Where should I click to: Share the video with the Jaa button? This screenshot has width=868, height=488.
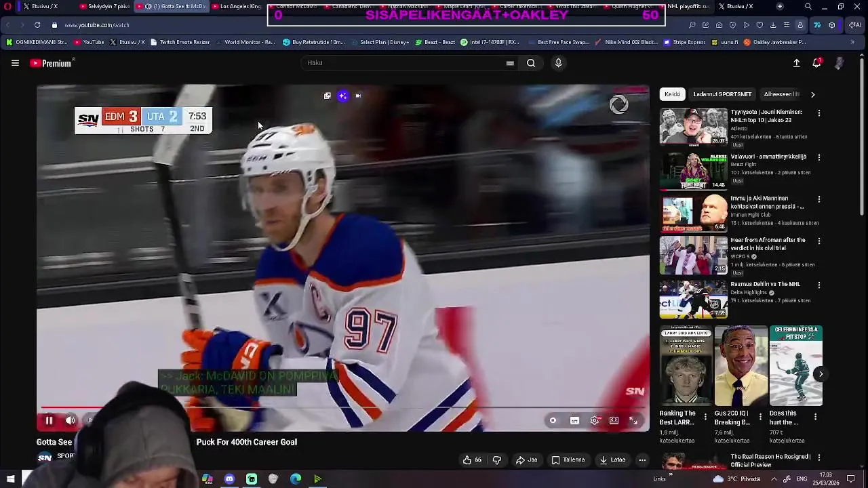click(x=526, y=460)
